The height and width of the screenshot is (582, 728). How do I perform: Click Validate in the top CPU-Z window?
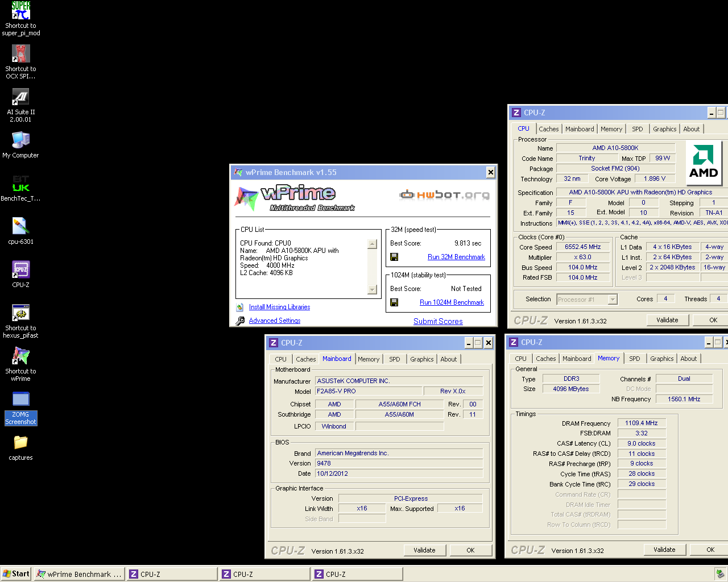coord(667,320)
